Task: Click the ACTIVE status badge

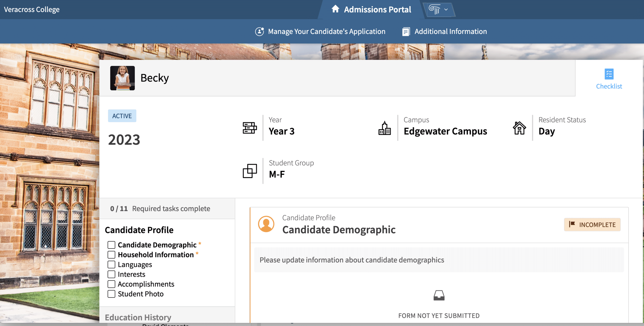Action: (x=122, y=116)
